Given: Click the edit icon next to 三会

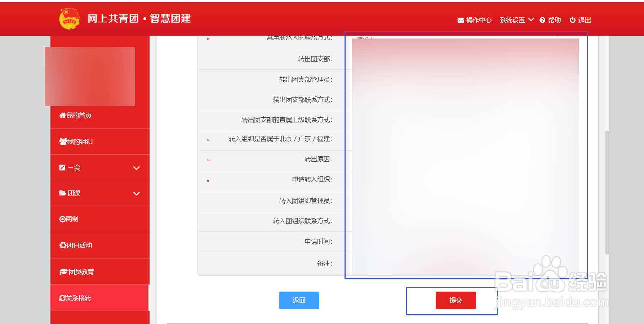Looking at the screenshot, I should coord(62,167).
